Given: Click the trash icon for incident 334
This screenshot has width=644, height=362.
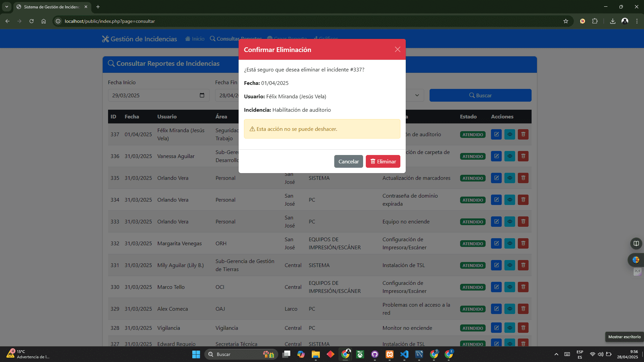Looking at the screenshot, I should click(523, 200).
